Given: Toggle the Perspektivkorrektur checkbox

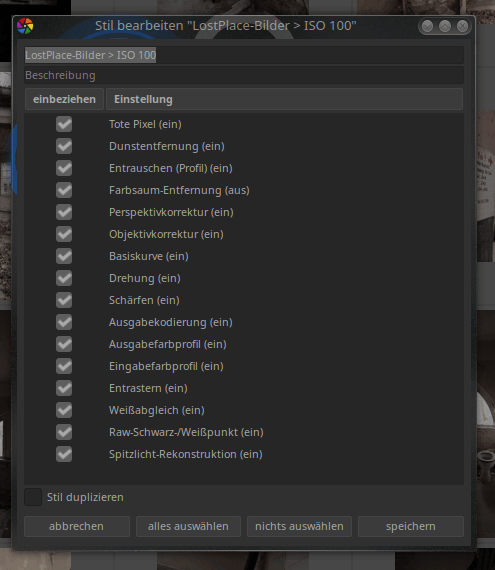Looking at the screenshot, I should tap(64, 212).
